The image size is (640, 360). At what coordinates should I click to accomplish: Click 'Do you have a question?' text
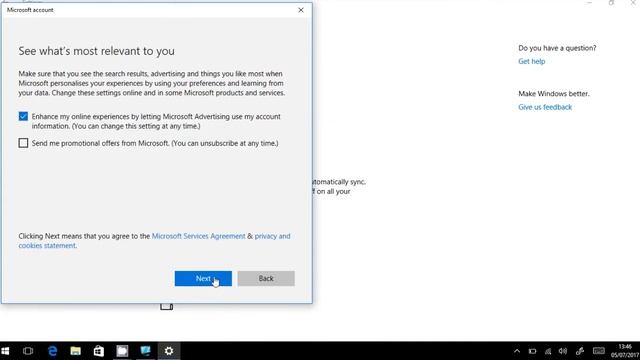click(x=557, y=48)
